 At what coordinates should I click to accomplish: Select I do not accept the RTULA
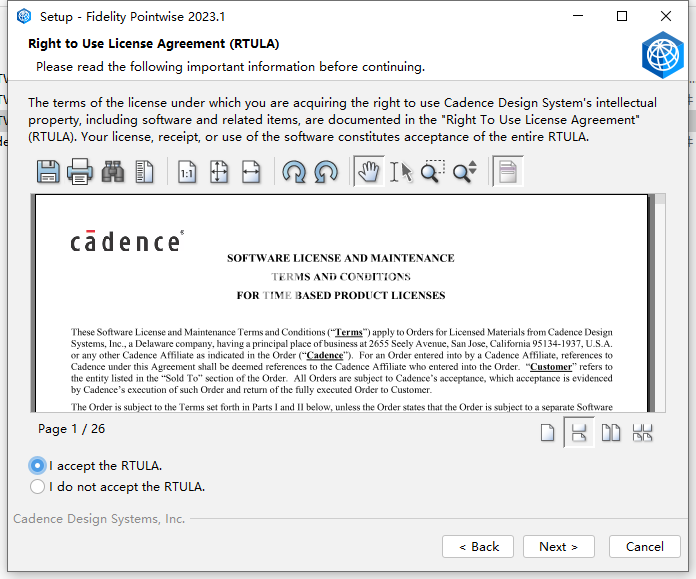pos(37,487)
